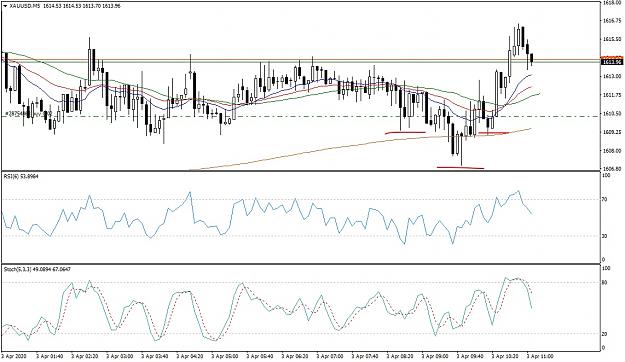The height and width of the screenshot is (362, 625).
Task: Click the 3 Apr 01:40 time label
Action: (x=49, y=355)
